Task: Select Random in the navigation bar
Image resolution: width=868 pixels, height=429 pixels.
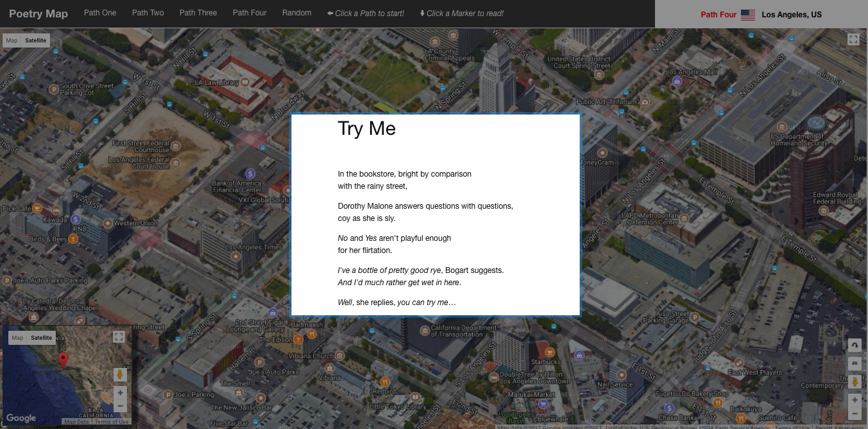Action: click(x=296, y=12)
